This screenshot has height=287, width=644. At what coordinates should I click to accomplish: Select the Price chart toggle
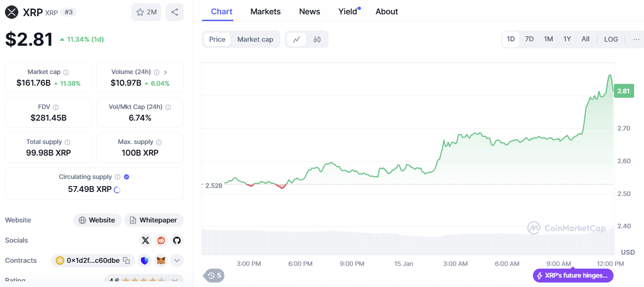click(x=217, y=39)
